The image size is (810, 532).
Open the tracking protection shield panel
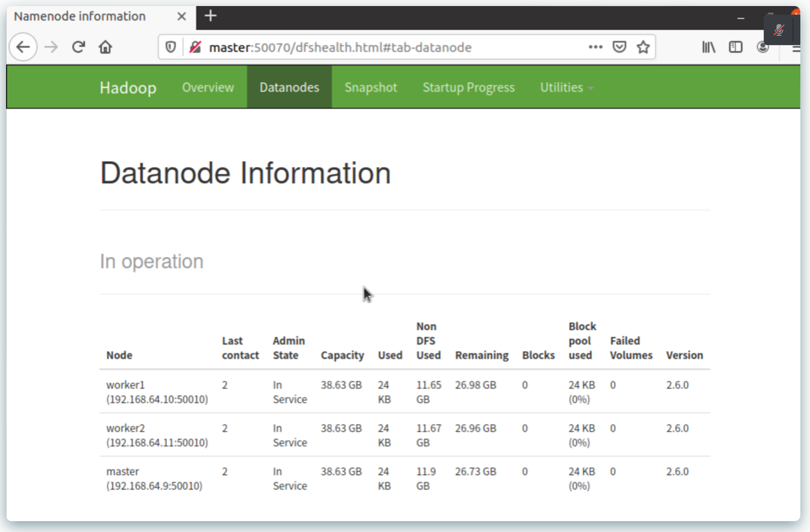click(x=171, y=47)
